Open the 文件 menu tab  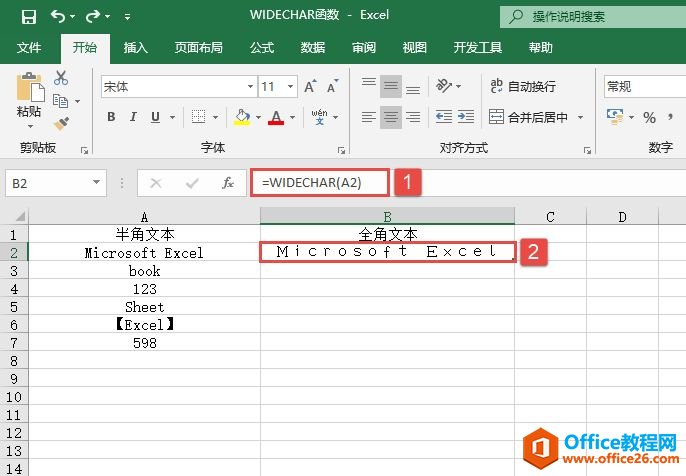click(x=29, y=47)
